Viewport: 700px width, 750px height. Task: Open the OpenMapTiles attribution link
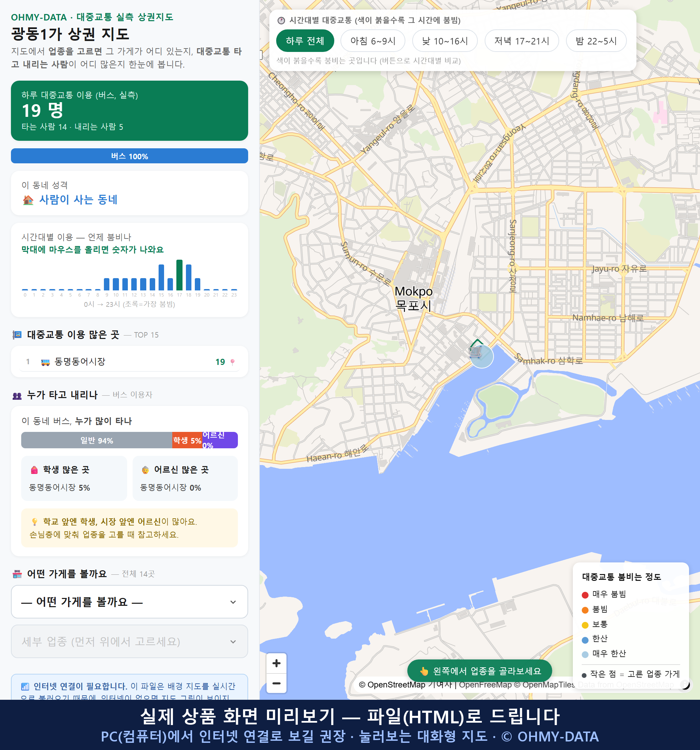point(545,685)
